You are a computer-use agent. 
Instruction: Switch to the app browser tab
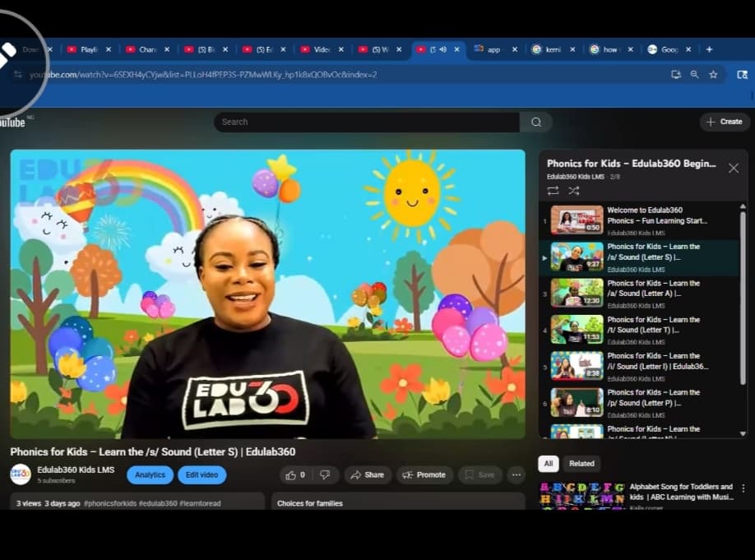[493, 49]
